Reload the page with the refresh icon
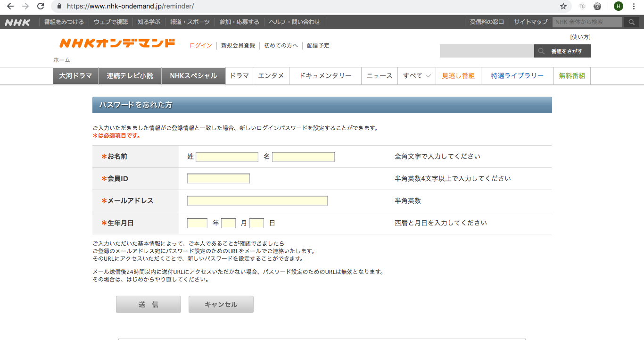Viewport: 644px width, 340px height. click(x=41, y=6)
